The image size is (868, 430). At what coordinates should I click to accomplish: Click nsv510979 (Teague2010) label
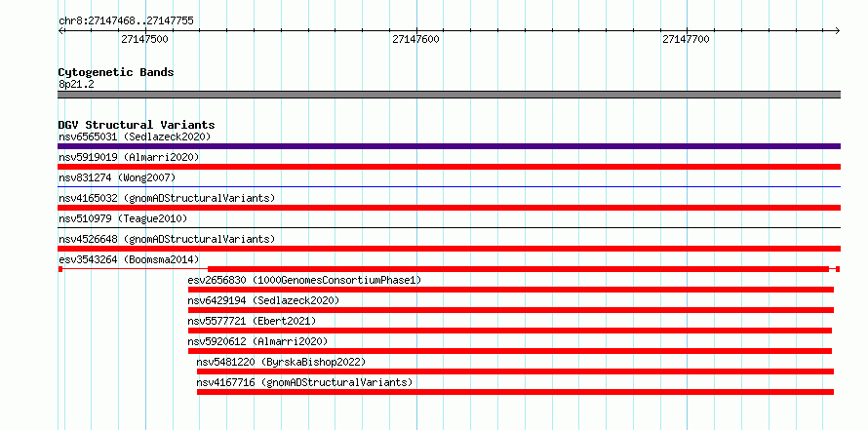[123, 218]
